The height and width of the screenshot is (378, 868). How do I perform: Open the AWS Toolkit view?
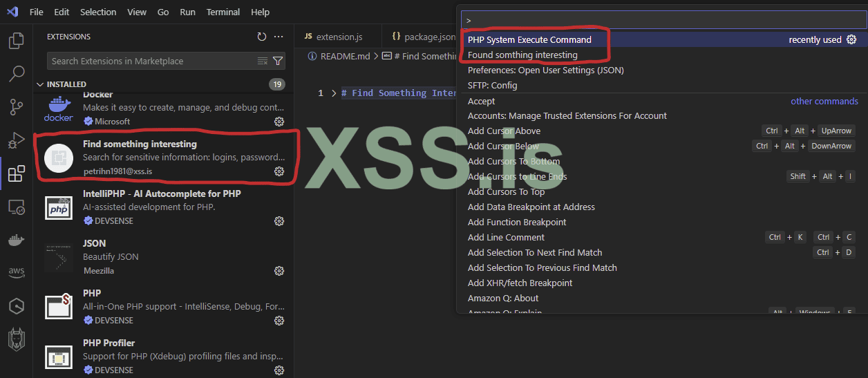pos(17,273)
